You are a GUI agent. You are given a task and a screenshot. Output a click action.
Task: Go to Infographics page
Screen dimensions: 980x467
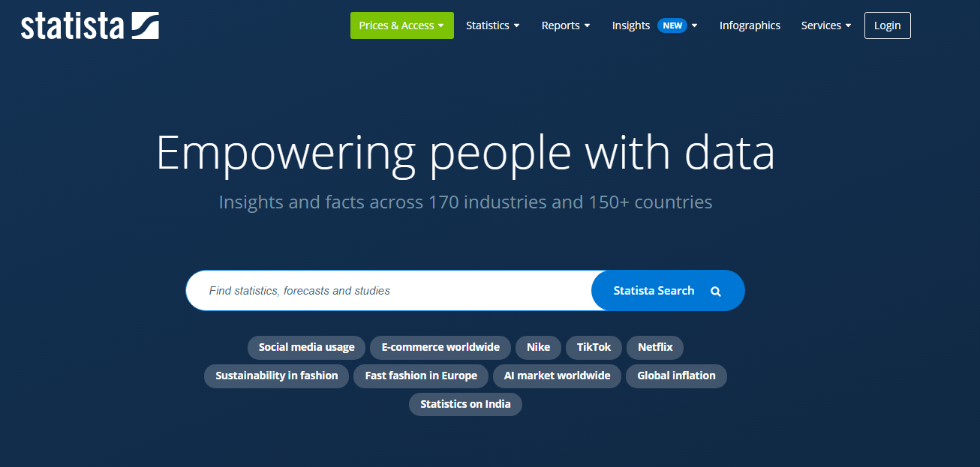click(x=750, y=25)
